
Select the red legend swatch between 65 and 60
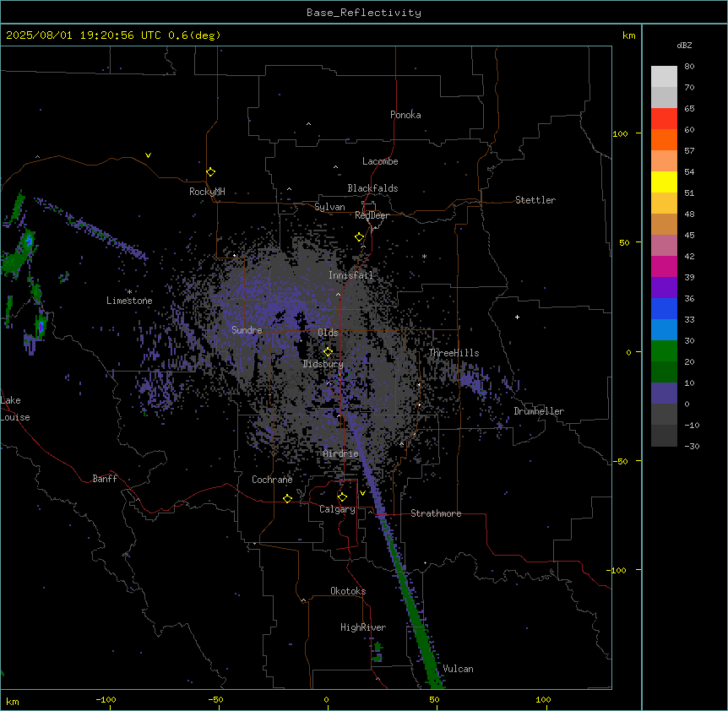664,119
